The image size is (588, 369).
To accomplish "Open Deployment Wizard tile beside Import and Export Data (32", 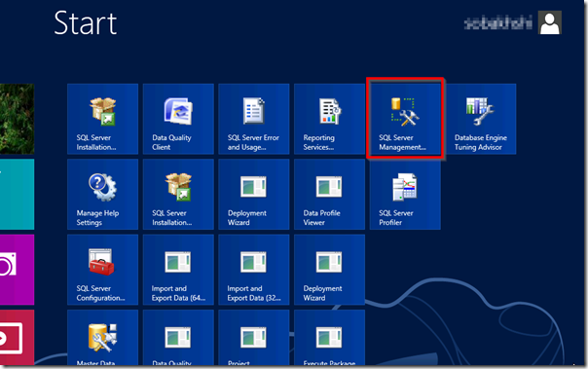I will (x=330, y=270).
